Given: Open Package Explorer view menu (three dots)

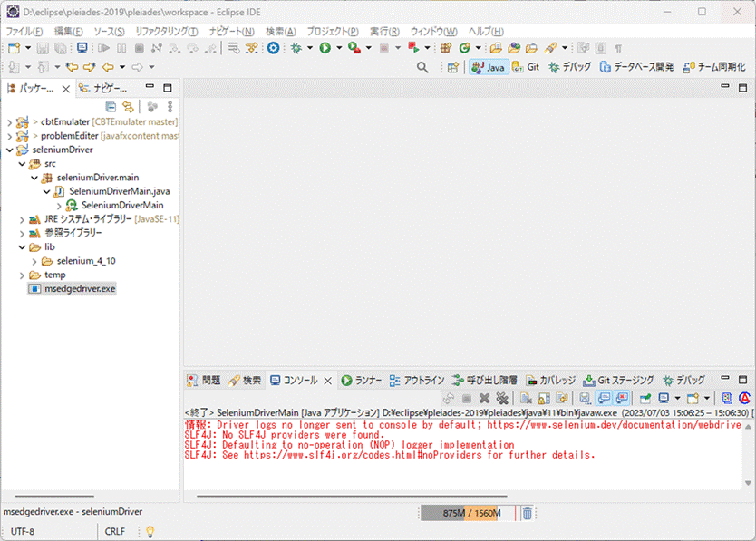Looking at the screenshot, I should point(170,107).
